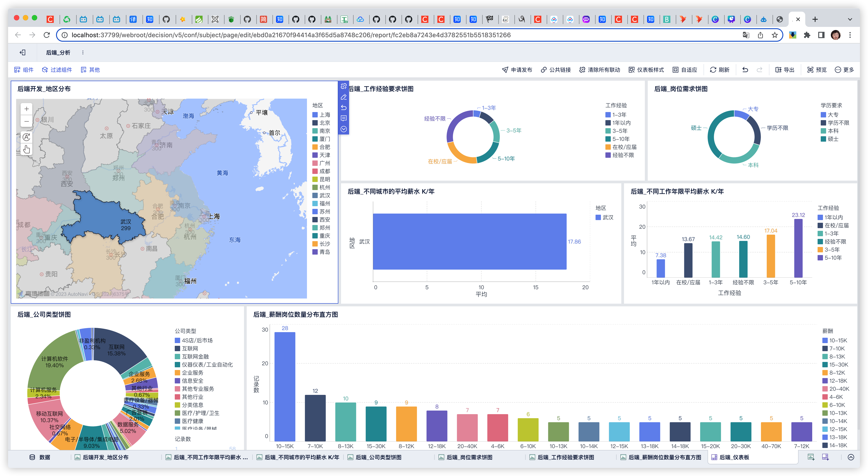Click the edit pencil icon on map component

(x=343, y=97)
